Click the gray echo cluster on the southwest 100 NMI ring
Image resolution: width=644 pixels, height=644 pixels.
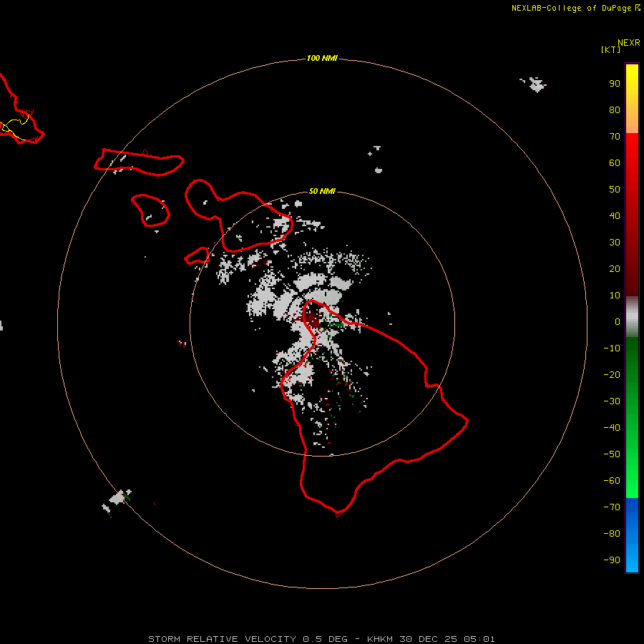point(119,499)
